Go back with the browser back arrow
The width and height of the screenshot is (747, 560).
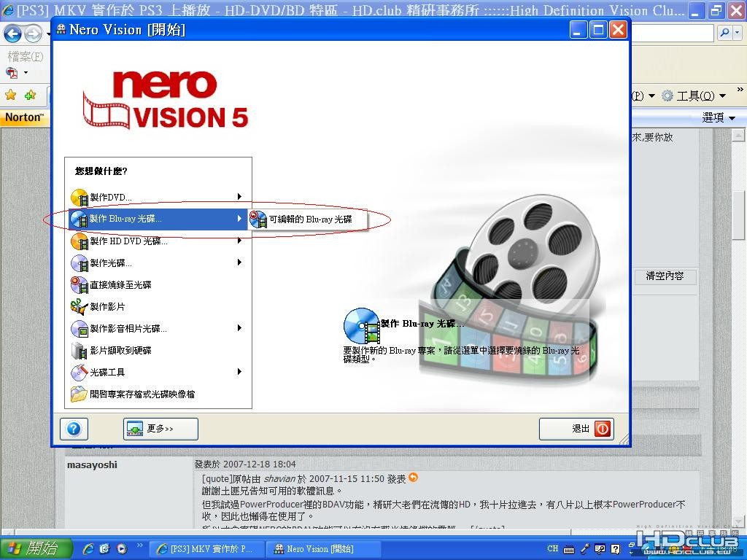(x=12, y=34)
